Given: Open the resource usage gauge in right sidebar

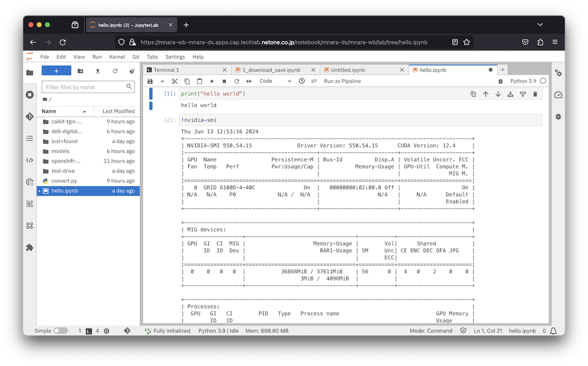Looking at the screenshot, I should pos(559,95).
